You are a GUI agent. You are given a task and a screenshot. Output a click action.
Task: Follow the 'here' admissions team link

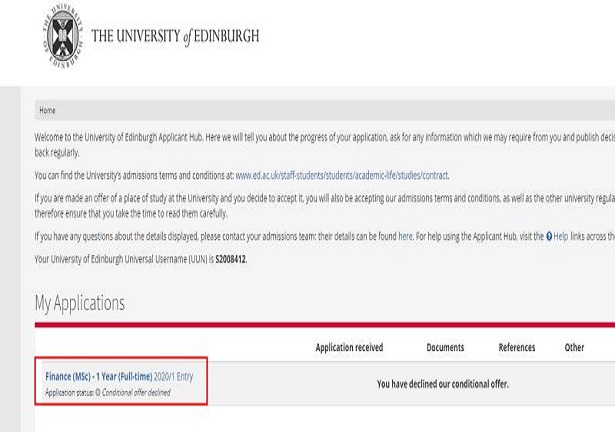pyautogui.click(x=405, y=236)
